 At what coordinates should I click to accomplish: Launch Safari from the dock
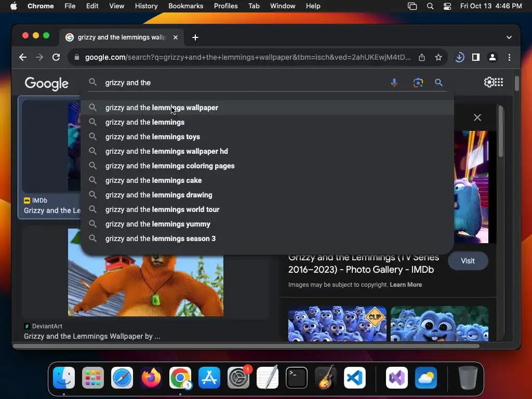(x=122, y=378)
